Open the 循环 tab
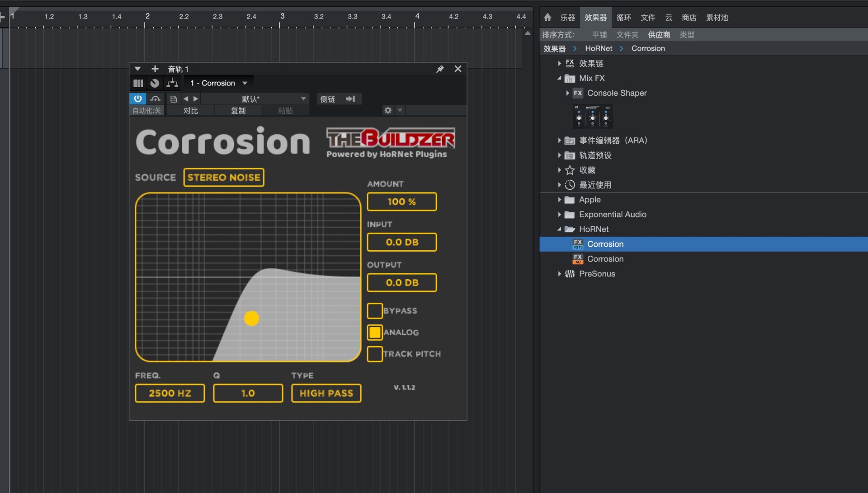 623,18
